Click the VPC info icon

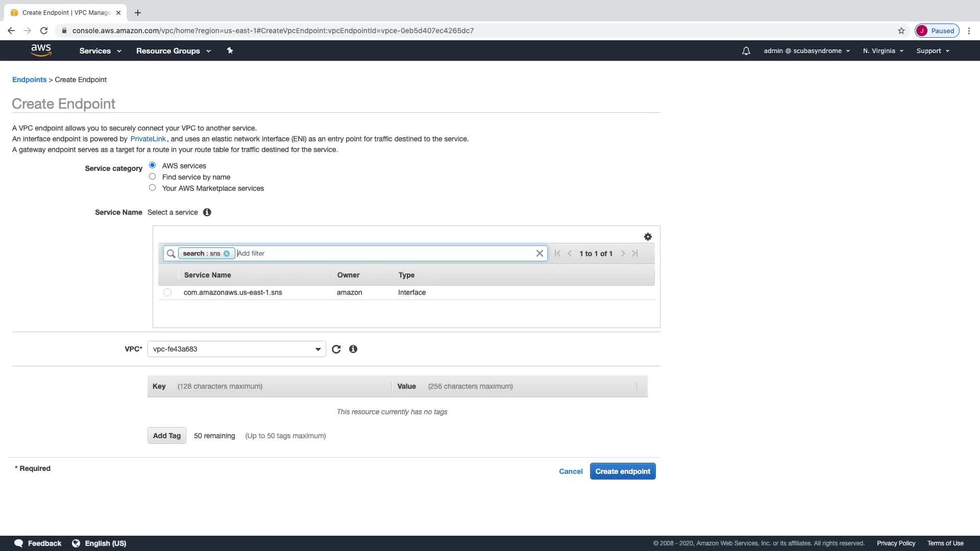tap(353, 349)
